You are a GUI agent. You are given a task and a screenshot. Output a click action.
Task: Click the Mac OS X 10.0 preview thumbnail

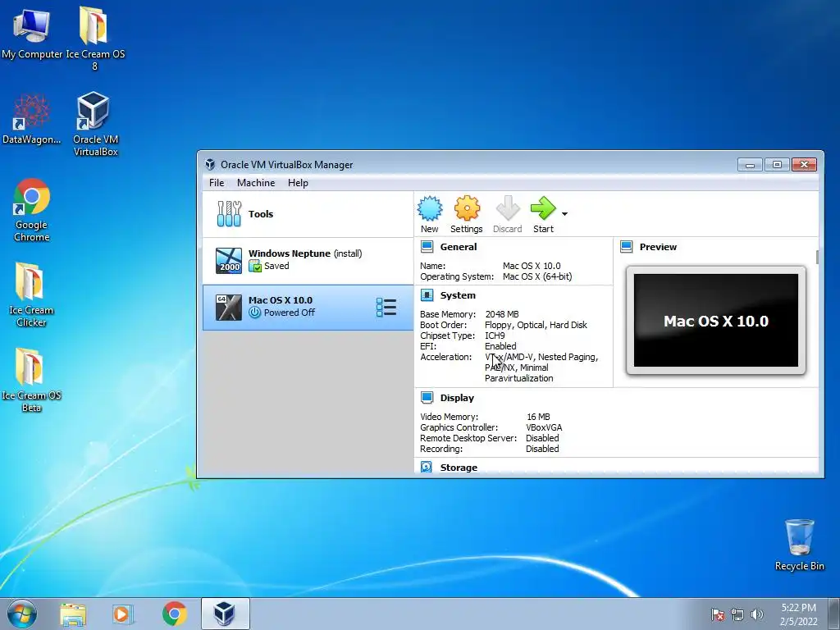[x=715, y=321]
